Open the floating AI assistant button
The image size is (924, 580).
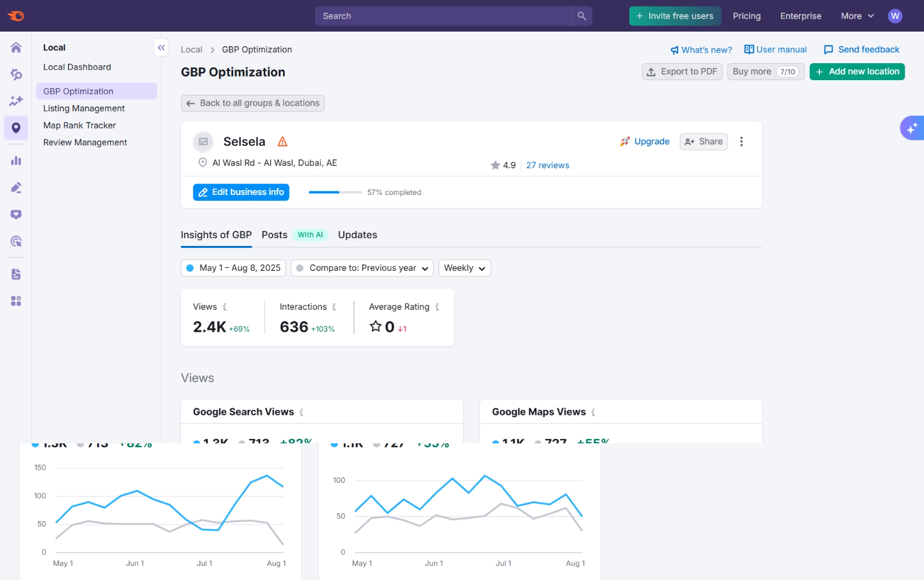point(912,128)
